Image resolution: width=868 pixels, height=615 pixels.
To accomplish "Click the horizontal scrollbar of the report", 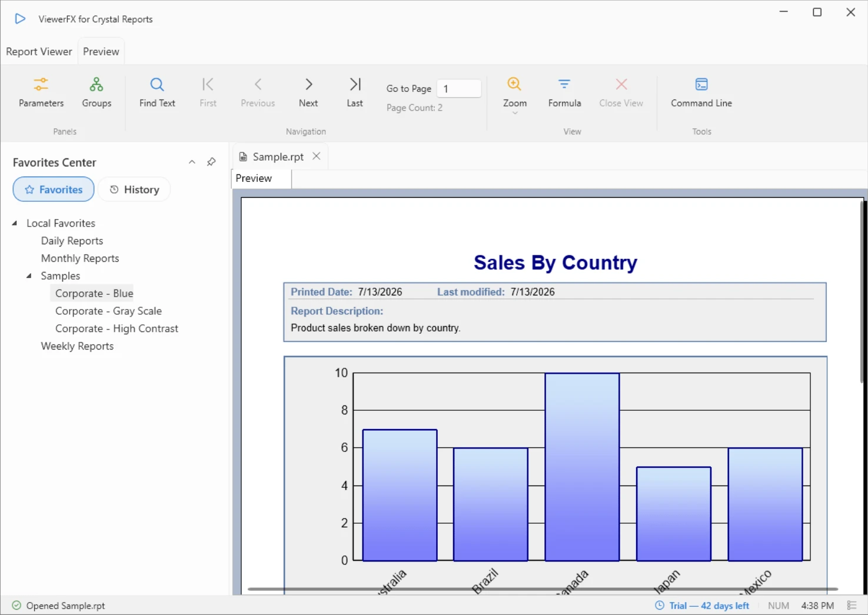I will pos(543,589).
